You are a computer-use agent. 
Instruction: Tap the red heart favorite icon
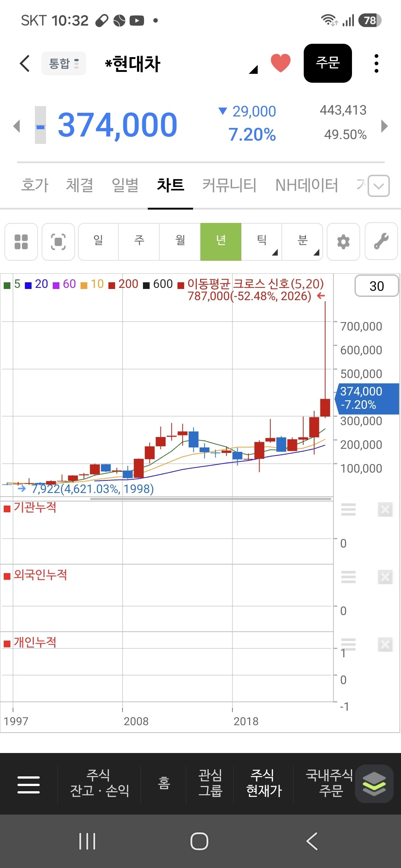tap(280, 63)
